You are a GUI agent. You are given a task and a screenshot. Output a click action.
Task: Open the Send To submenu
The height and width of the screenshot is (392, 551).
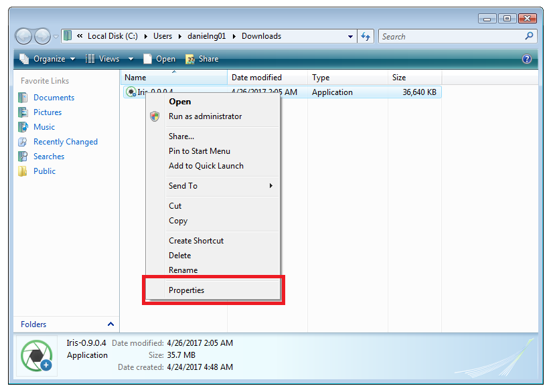pyautogui.click(x=213, y=186)
